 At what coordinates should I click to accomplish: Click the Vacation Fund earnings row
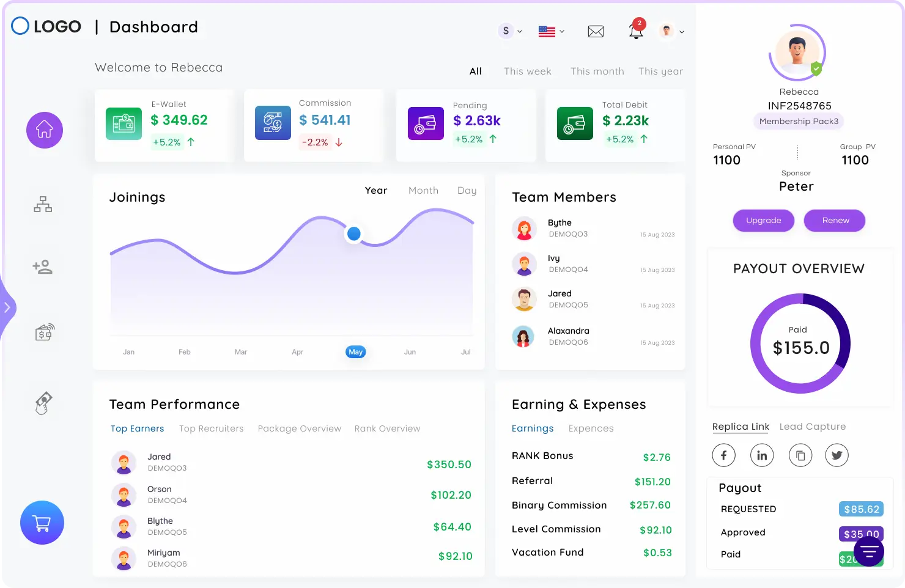click(591, 553)
